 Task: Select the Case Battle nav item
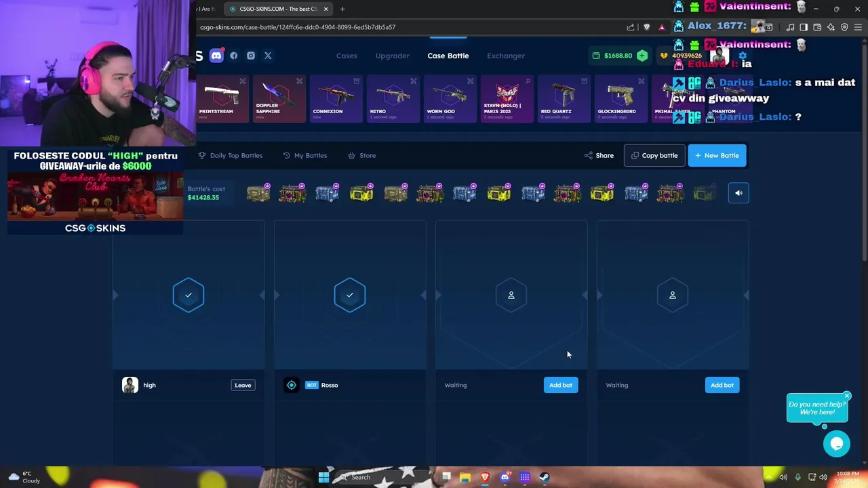[x=448, y=56]
